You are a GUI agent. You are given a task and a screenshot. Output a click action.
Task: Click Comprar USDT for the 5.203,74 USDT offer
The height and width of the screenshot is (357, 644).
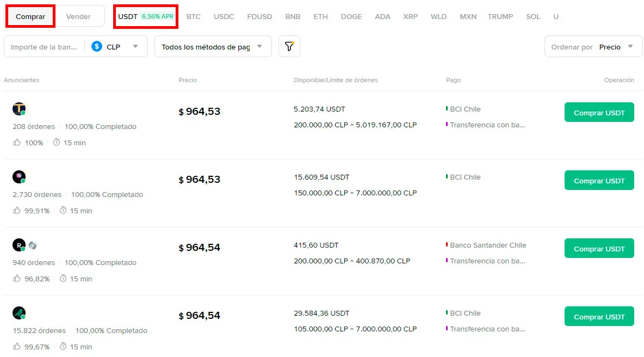click(x=599, y=112)
